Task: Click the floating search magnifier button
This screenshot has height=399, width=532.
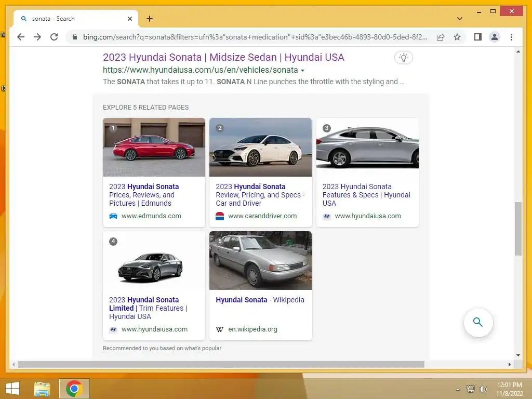Action: [478, 322]
